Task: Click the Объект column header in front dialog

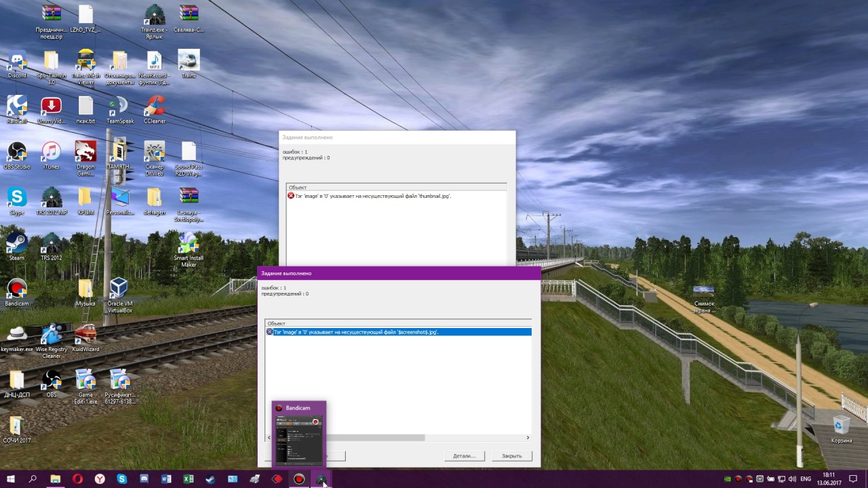Action: click(x=398, y=323)
